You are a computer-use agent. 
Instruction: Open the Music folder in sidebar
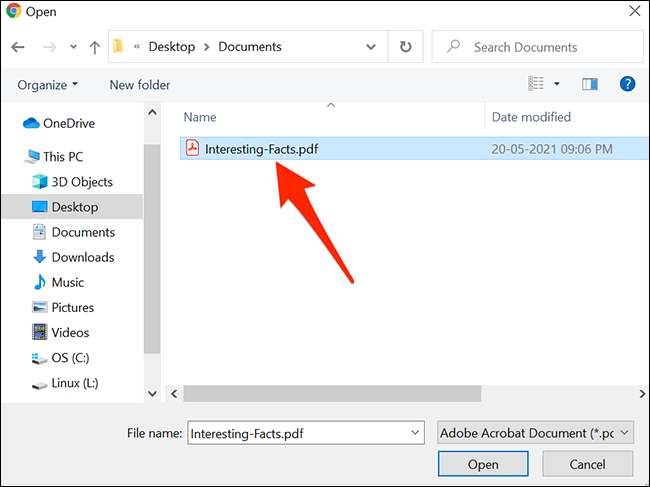68,282
